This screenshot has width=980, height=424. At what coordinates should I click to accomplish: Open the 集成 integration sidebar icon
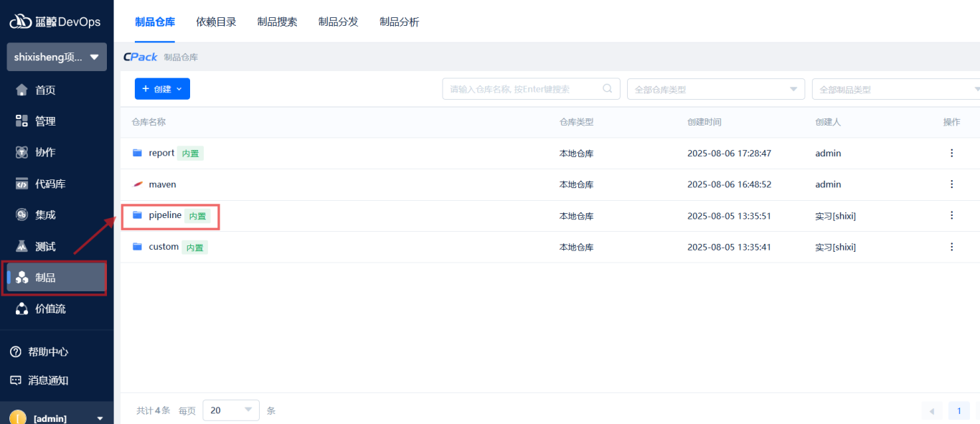coord(22,215)
